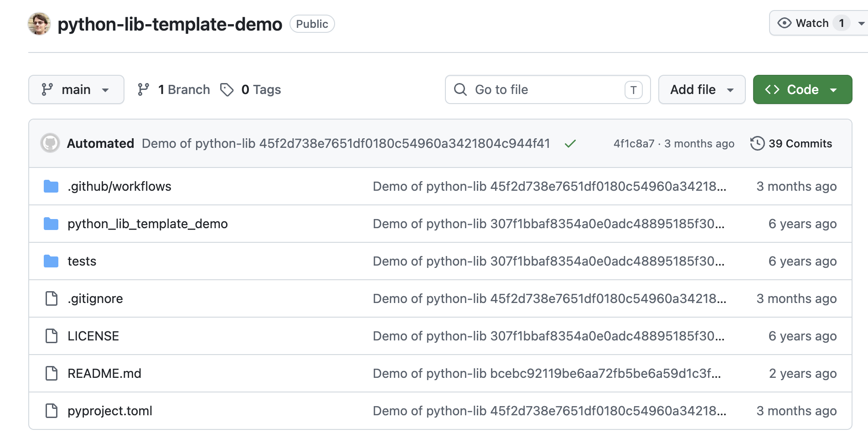Open commit 4f1c8a7

click(x=635, y=143)
